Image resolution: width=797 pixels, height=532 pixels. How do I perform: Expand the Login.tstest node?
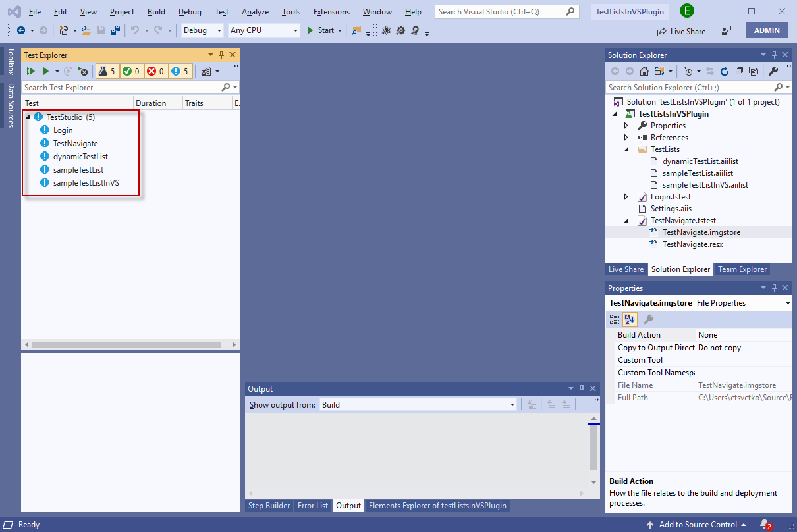pyautogui.click(x=626, y=197)
